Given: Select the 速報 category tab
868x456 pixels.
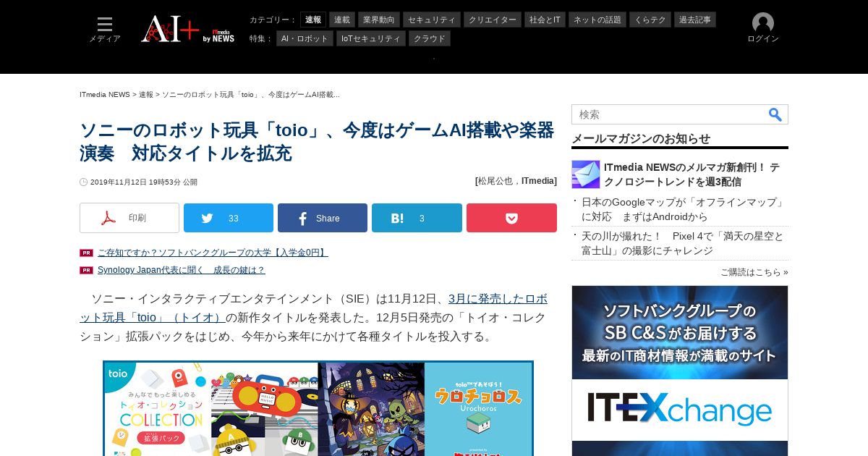Looking at the screenshot, I should 313,20.
